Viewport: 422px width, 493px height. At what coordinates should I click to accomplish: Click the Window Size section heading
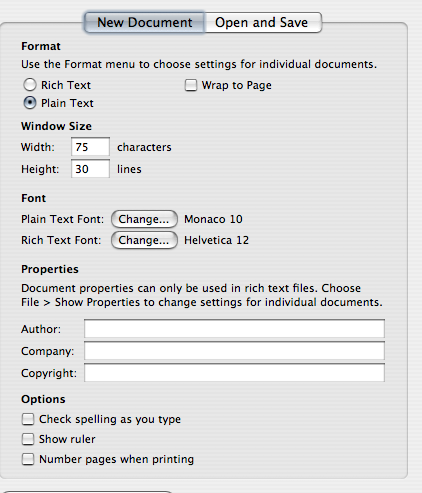click(x=56, y=126)
